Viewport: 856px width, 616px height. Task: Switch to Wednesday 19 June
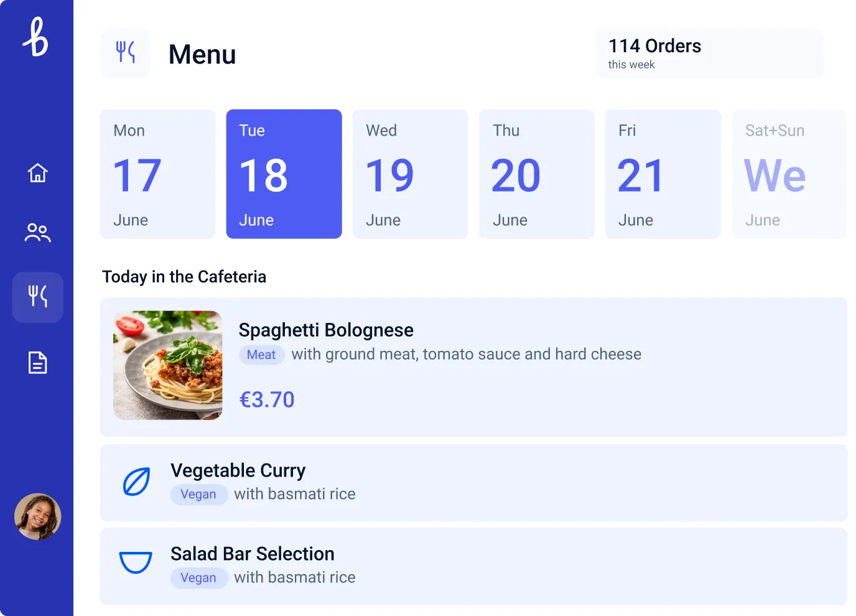[411, 174]
